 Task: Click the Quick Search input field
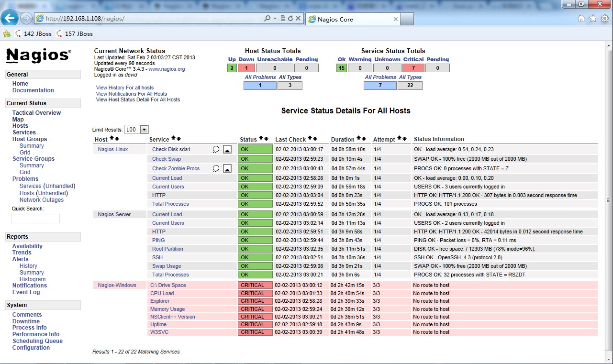pos(35,219)
